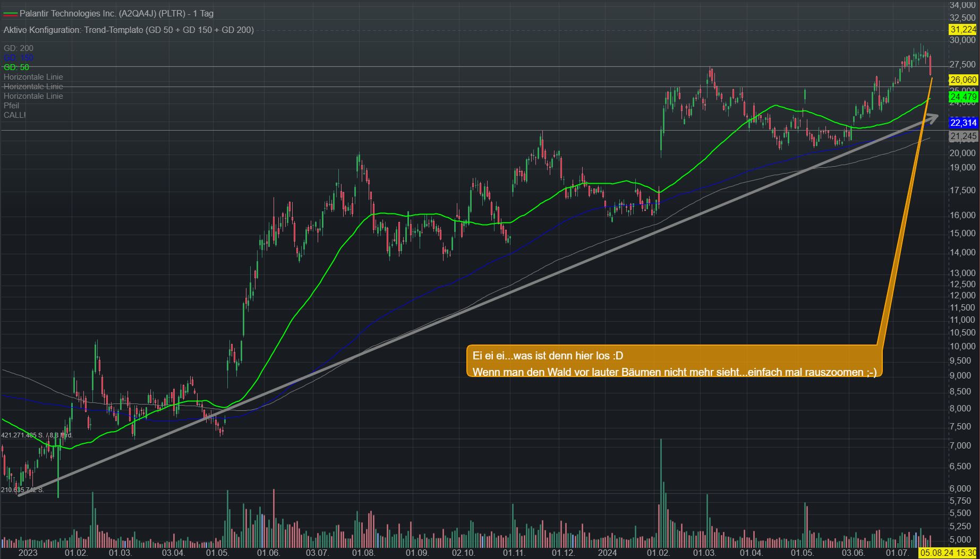The image size is (980, 559).
Task: Select the blue 'GD: 150' legend entry
Action: click(19, 58)
